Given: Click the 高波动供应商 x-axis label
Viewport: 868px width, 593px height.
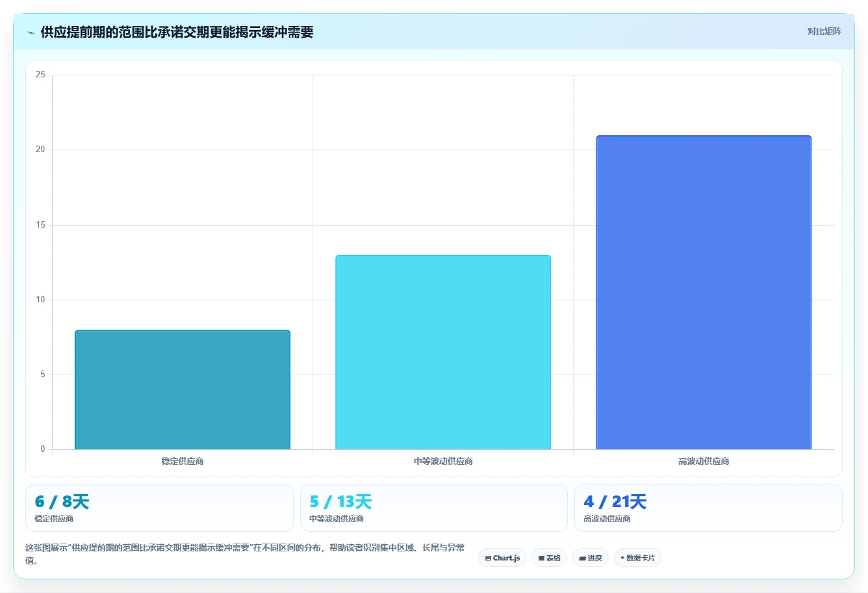Looking at the screenshot, I should [704, 461].
